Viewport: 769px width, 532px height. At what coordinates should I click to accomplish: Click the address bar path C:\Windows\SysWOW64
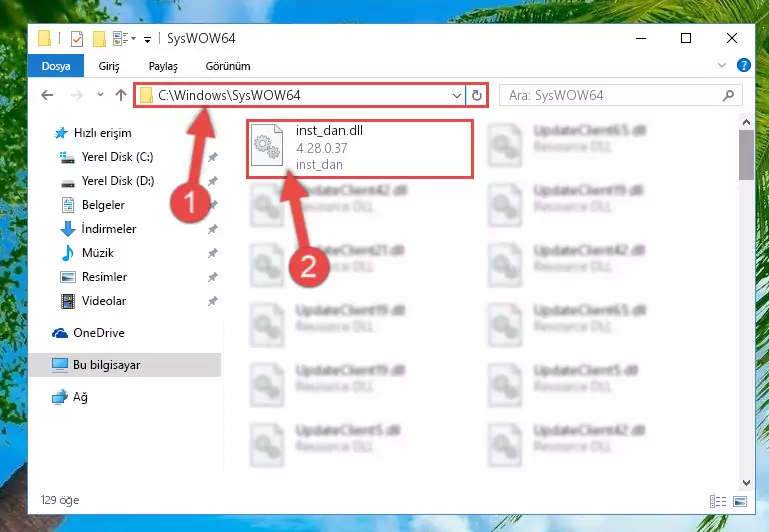(229, 95)
